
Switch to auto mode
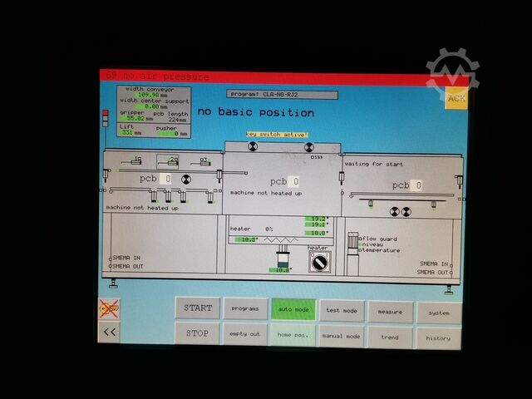coord(293,309)
